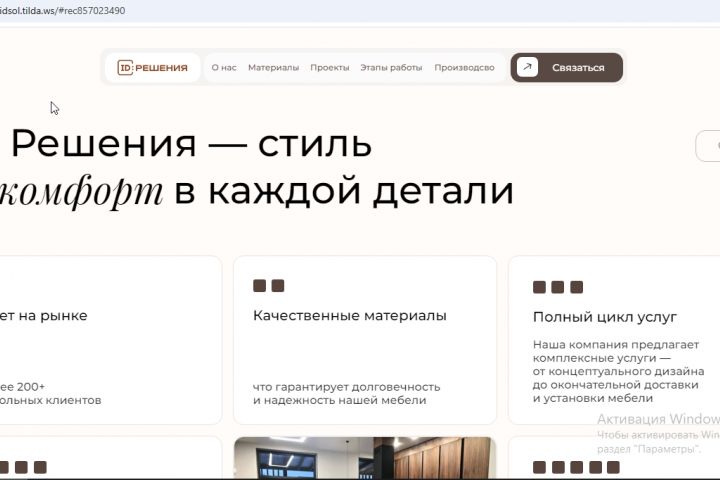Click the italic 'комфорт' headline word
The height and width of the screenshot is (480, 720).
(x=81, y=192)
